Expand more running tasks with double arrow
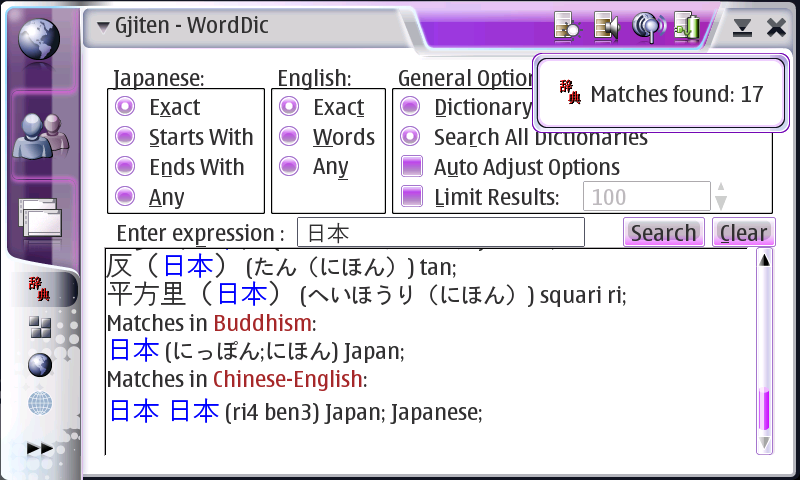The height and width of the screenshot is (480, 800). tap(39, 448)
